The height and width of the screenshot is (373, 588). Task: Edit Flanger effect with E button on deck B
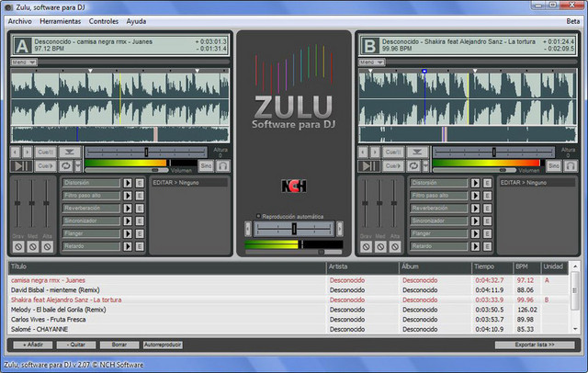click(x=487, y=233)
